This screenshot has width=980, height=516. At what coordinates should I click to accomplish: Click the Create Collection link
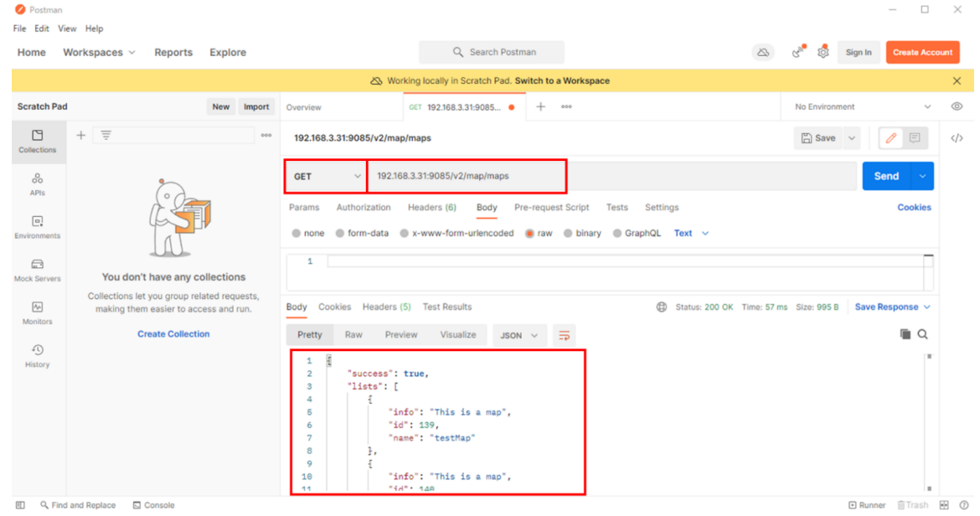(x=173, y=334)
